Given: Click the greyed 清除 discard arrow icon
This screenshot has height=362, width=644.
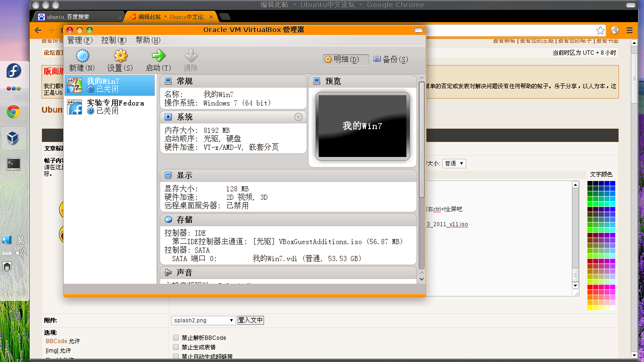Looking at the screenshot, I should pyautogui.click(x=191, y=56).
